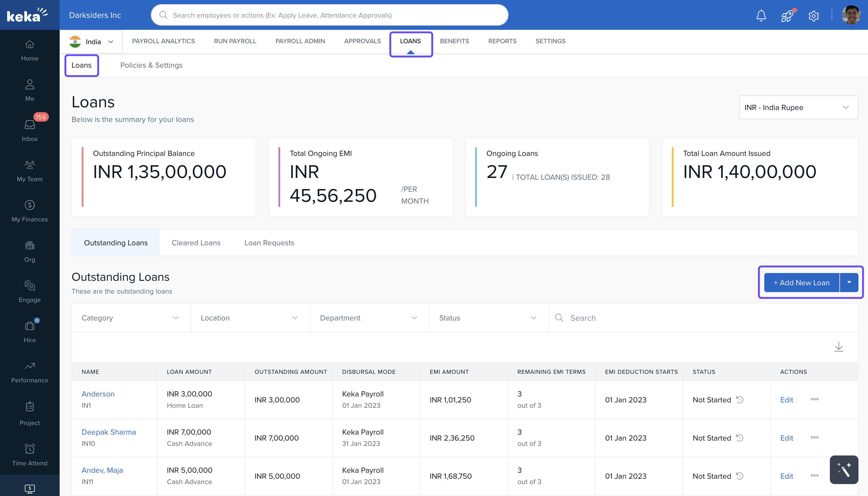Click the magic wand assistant icon

[x=844, y=470]
